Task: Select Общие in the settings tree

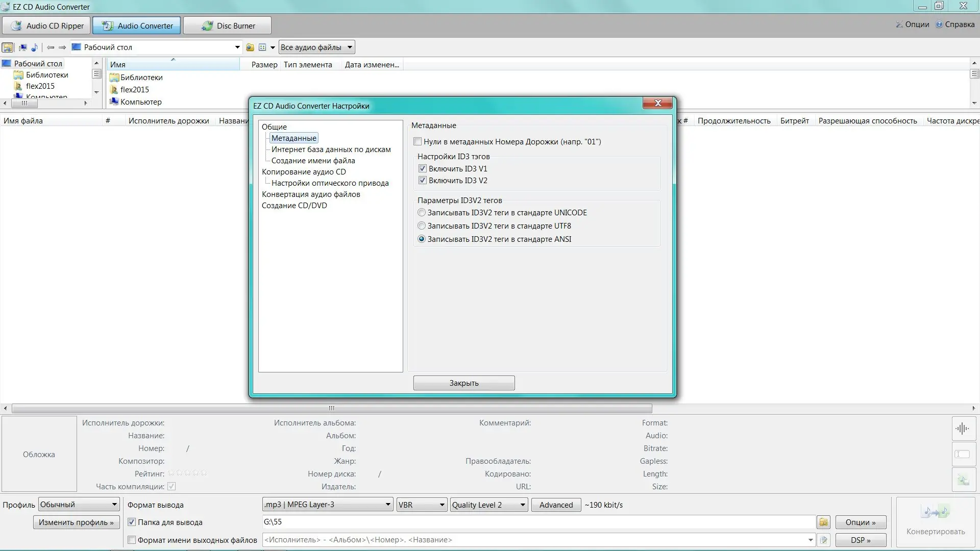Action: tap(274, 127)
